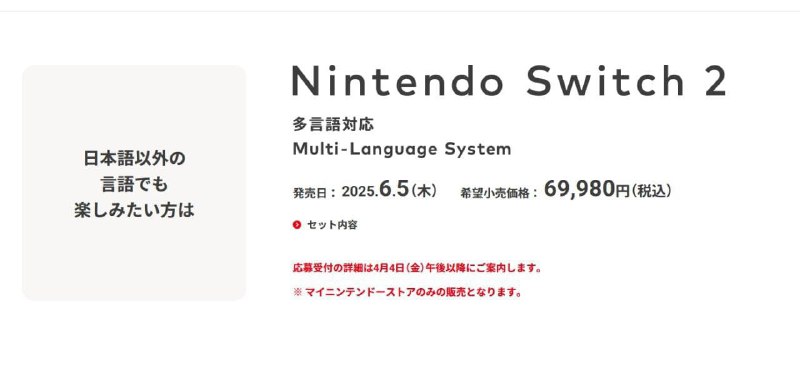800x367 pixels.
Task: Click the Multi-Language System subtitle
Action: (402, 149)
